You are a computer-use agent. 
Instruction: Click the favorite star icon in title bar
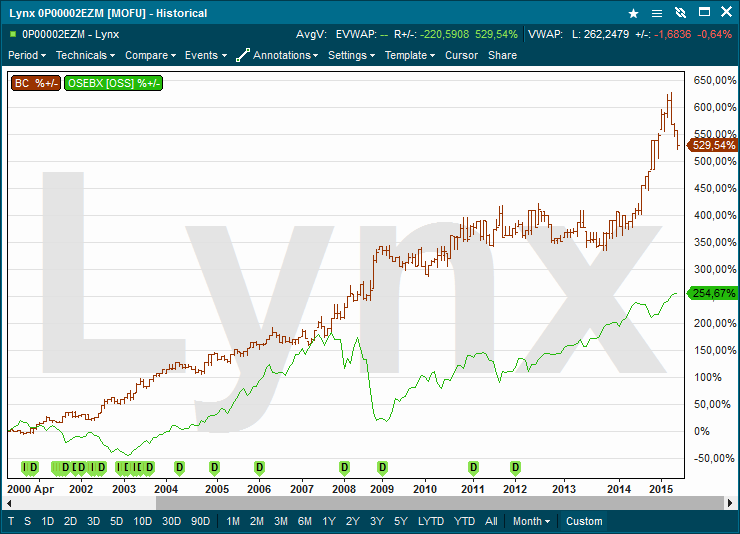point(633,13)
